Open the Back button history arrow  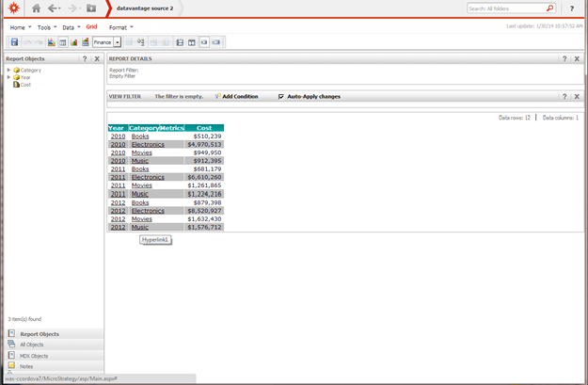tap(59, 8)
